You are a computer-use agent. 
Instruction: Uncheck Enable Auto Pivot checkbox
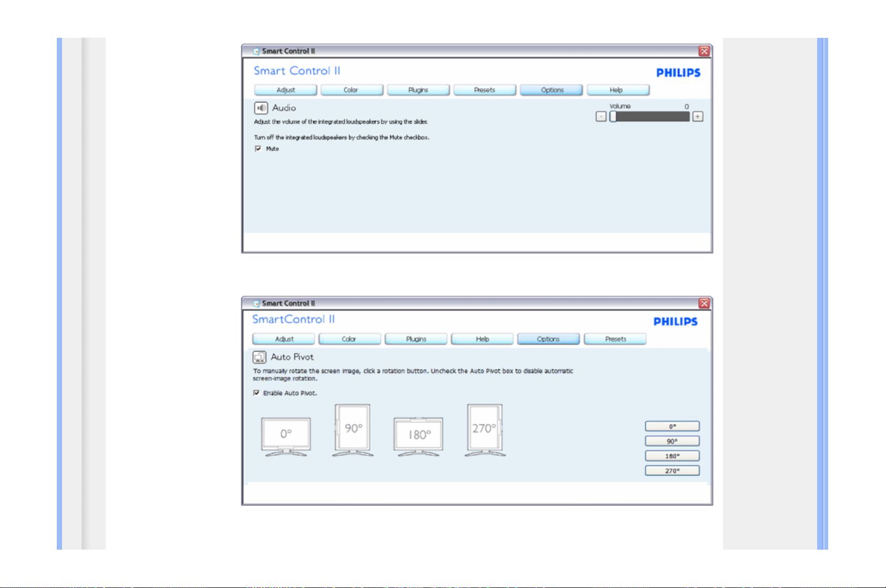pos(257,393)
